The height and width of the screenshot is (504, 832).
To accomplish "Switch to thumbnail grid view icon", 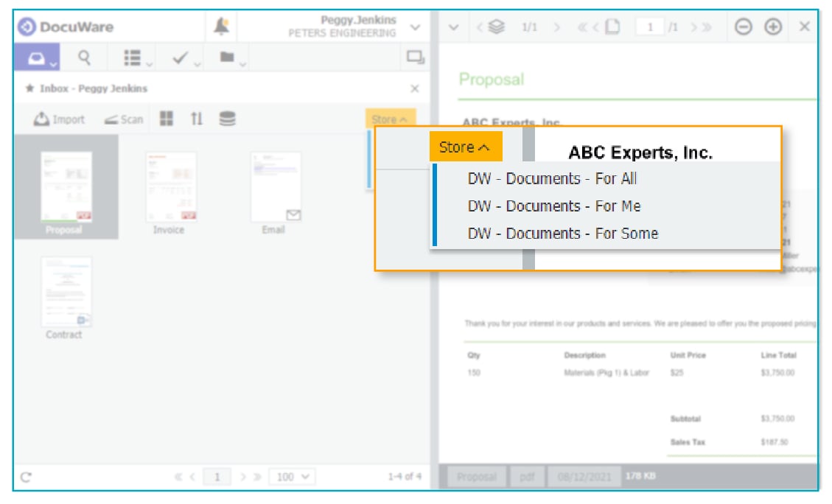I will pos(167,119).
